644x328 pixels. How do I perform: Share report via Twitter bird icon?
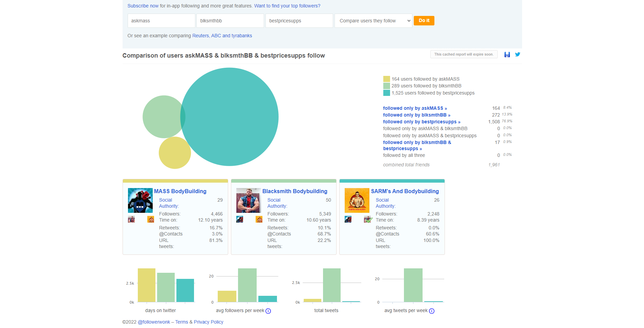click(x=517, y=54)
